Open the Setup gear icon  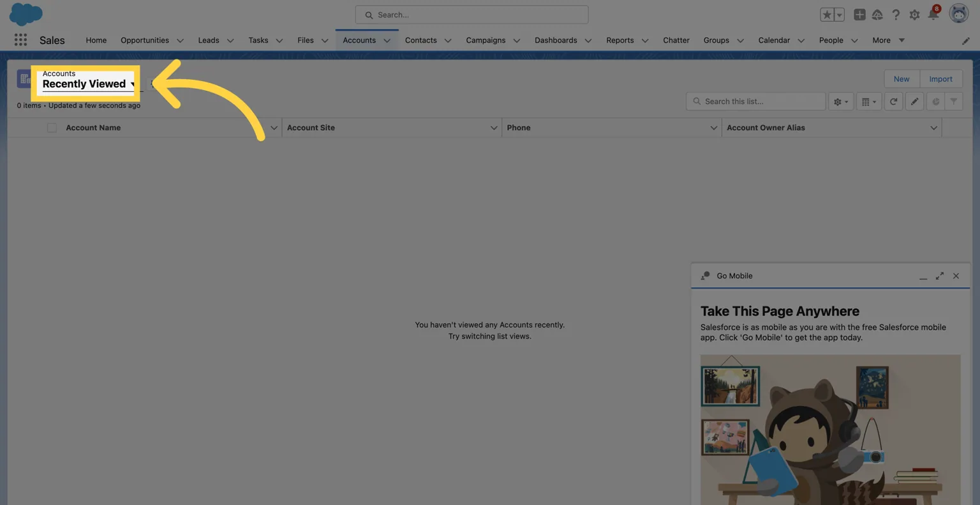tap(914, 15)
